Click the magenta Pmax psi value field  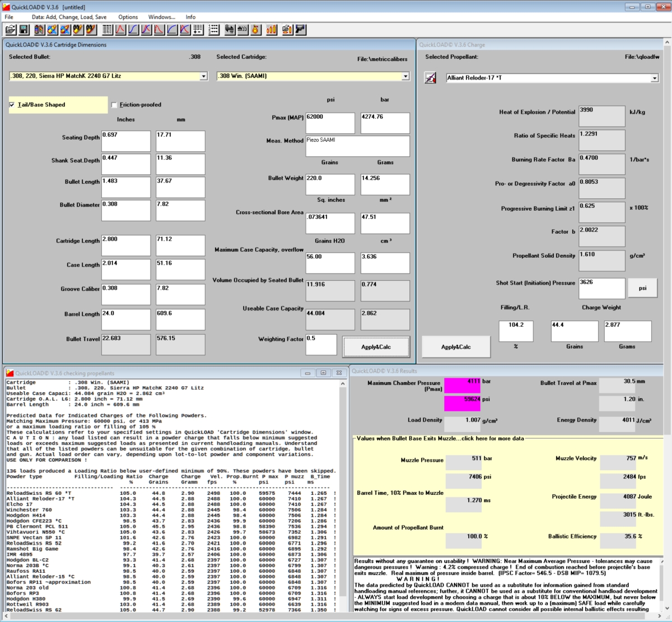[x=463, y=403]
